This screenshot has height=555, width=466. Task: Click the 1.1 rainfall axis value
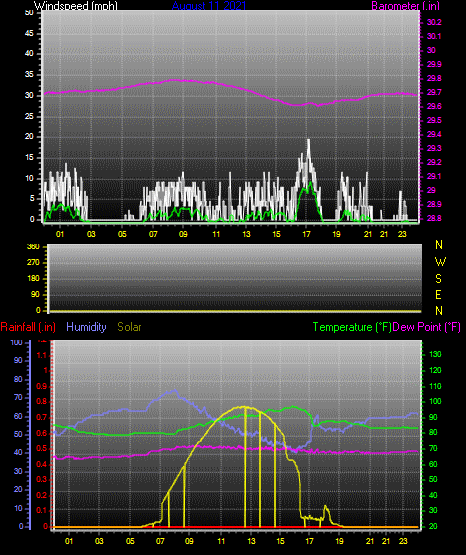pyautogui.click(x=42, y=355)
